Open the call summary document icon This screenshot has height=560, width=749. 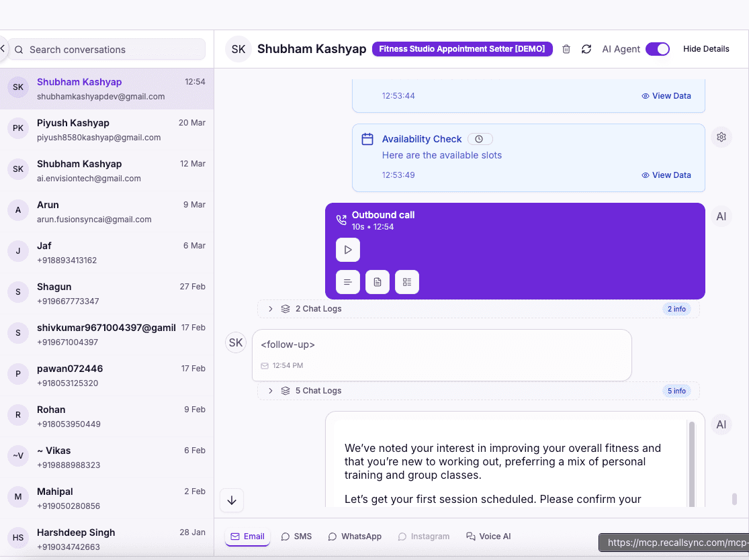tap(377, 282)
